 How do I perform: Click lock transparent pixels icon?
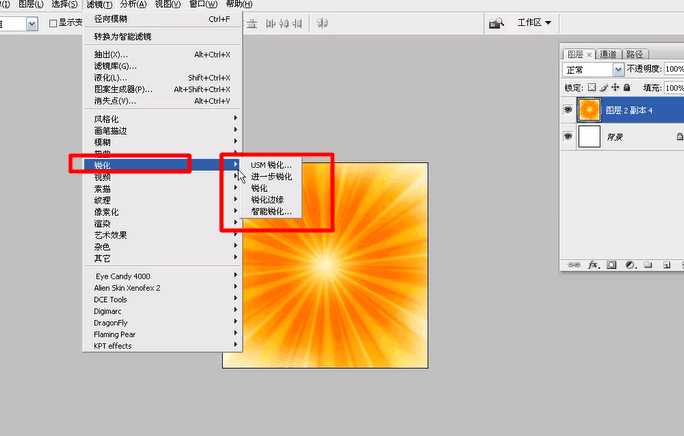(x=593, y=88)
